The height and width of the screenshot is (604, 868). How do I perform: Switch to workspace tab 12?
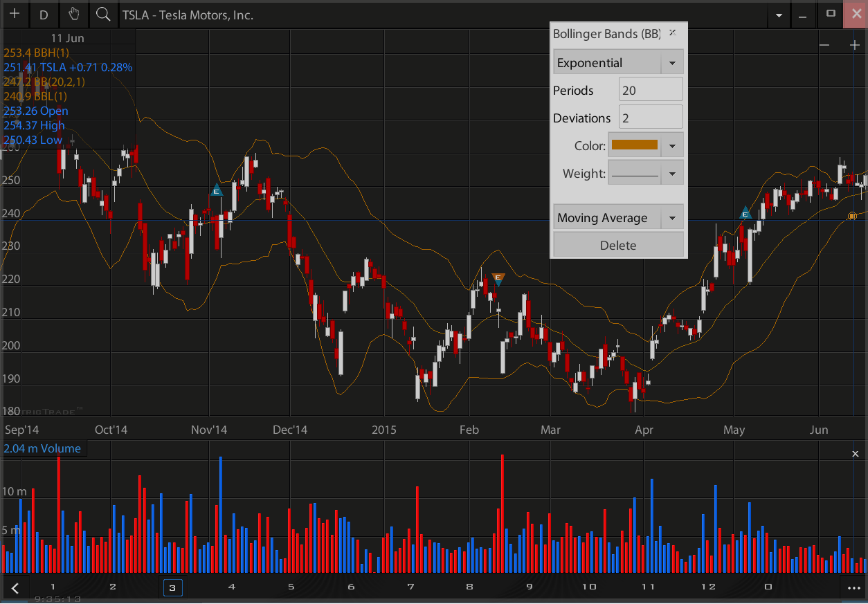pos(708,587)
